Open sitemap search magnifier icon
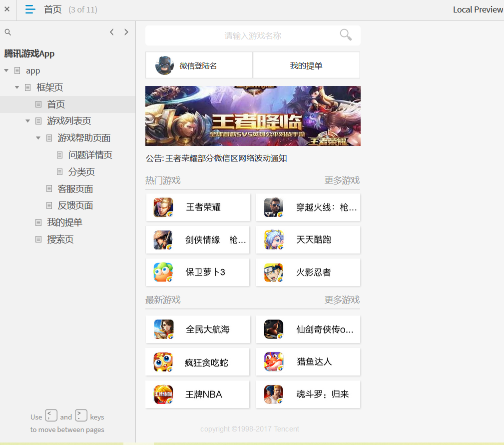 (x=7, y=32)
